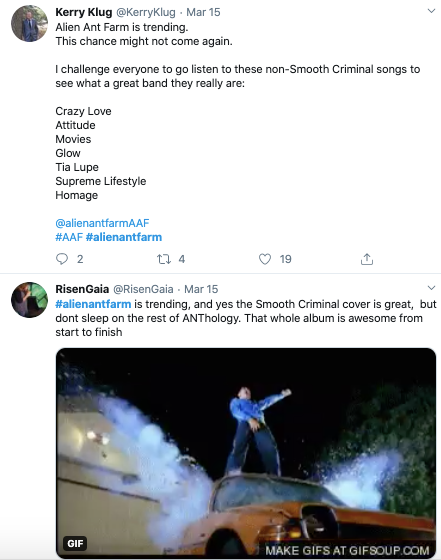
Task: Open Mar 15 timestamp on Kerry's tweet
Action: coord(203,12)
